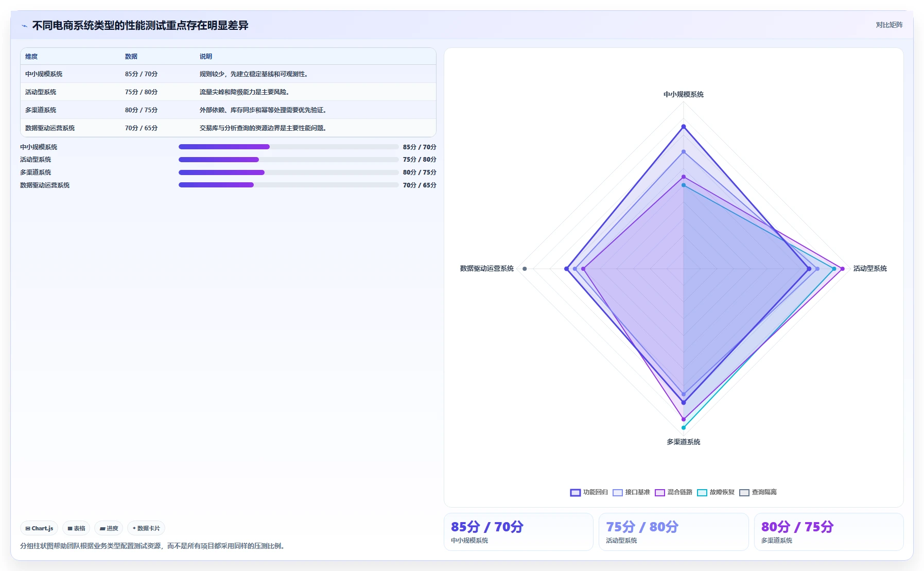Toggle the 故障恢复 legend entry
924x571 pixels.
(x=716, y=492)
